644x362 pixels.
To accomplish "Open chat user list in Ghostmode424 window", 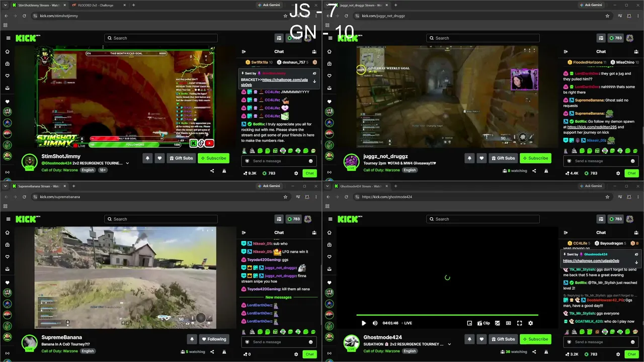I will coord(636,232).
